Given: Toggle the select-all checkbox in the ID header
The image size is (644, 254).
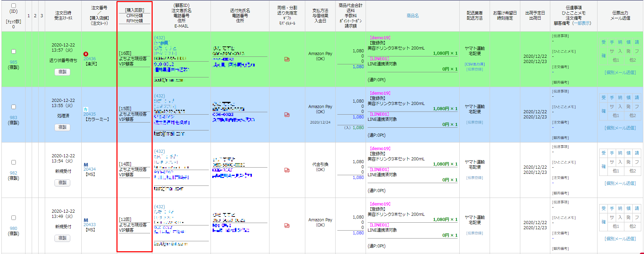Looking at the screenshot, I should 13,6.
